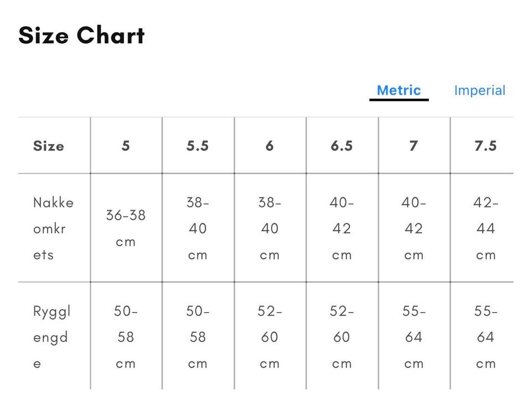
Task: Switch to the Metric tab
Action: point(398,90)
